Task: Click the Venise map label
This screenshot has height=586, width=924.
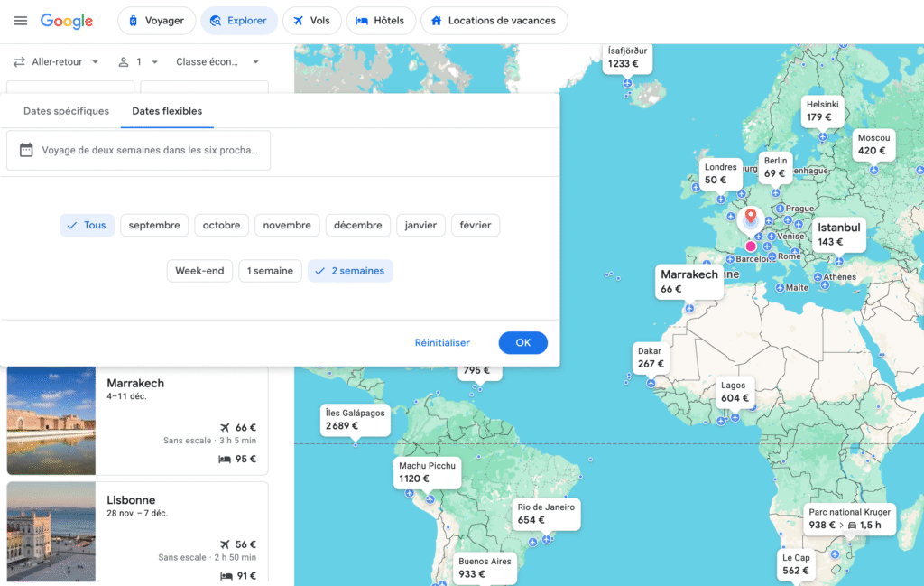Action: point(790,236)
